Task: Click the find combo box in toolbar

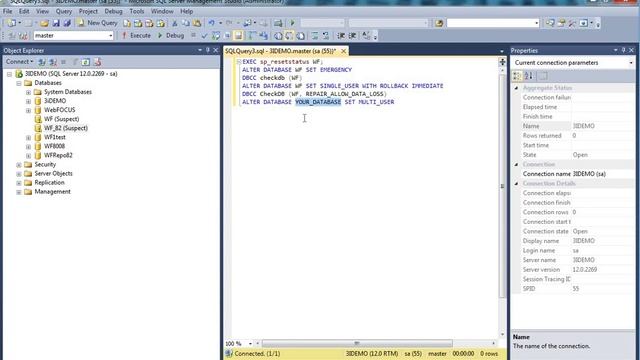Action: (493, 23)
